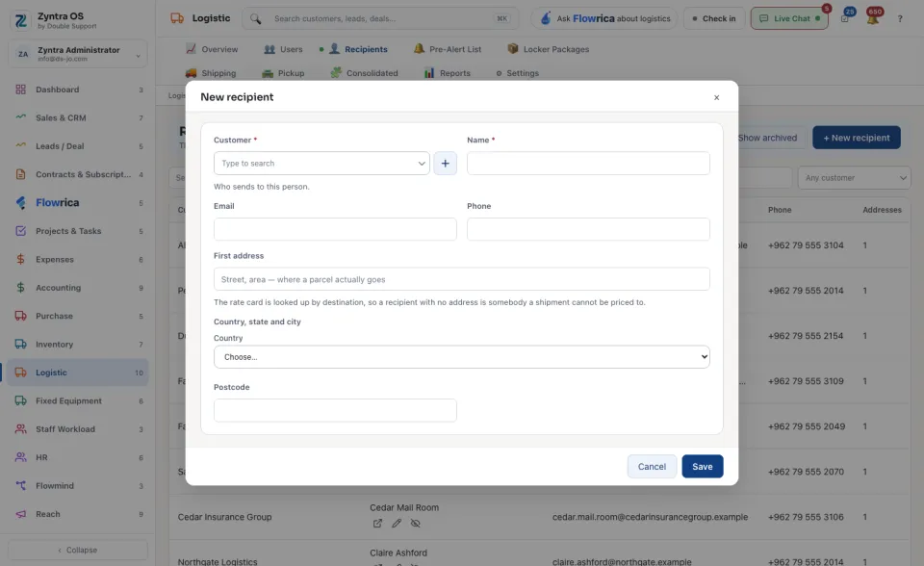Focus the global search customers box
Screen dimensions: 924x566
pos(381,18)
